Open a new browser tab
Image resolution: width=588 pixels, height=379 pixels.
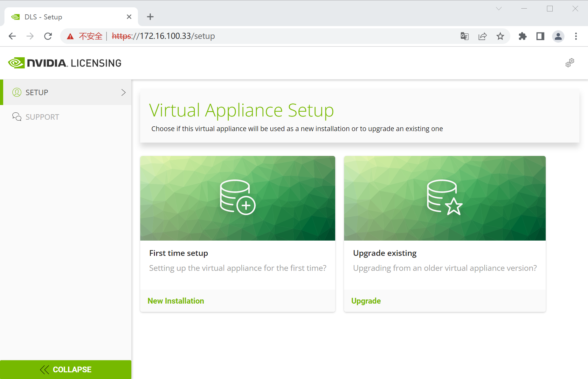tap(150, 17)
